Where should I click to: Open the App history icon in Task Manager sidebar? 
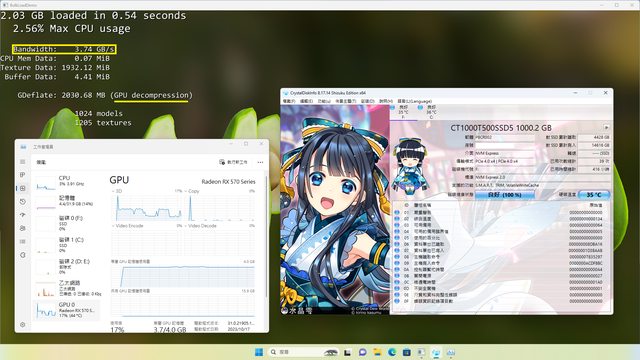23,202
